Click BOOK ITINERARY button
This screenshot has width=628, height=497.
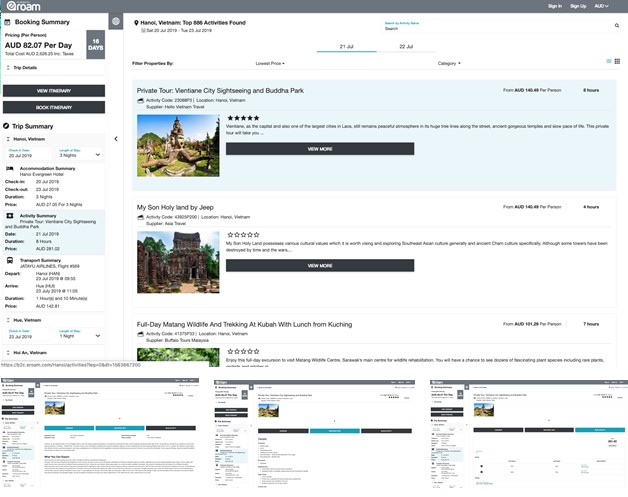click(54, 107)
